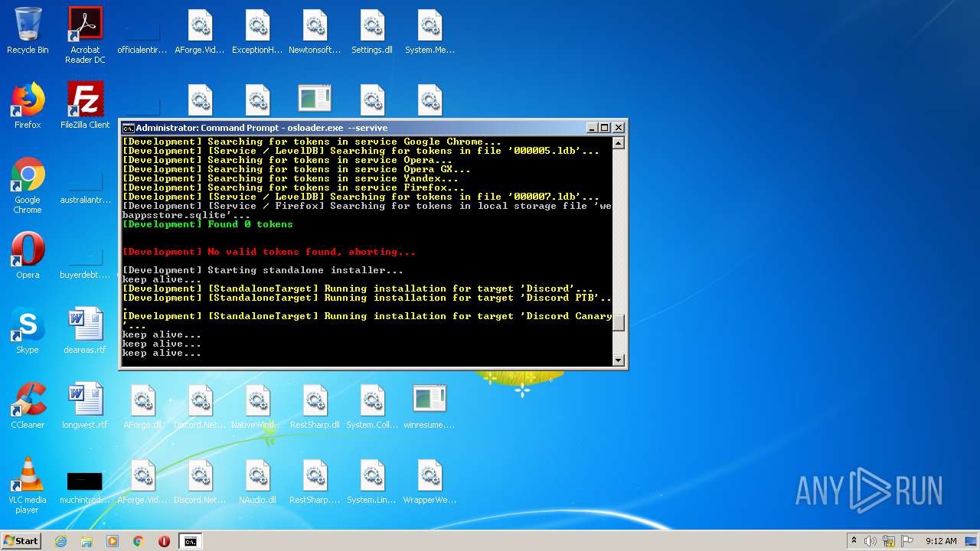This screenshot has width=980, height=551.
Task: Open VLC media player shortcut
Action: pyautogui.click(x=28, y=485)
